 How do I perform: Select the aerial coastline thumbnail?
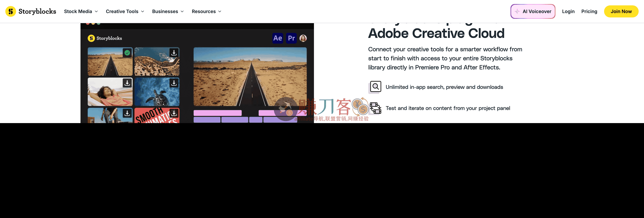click(157, 62)
